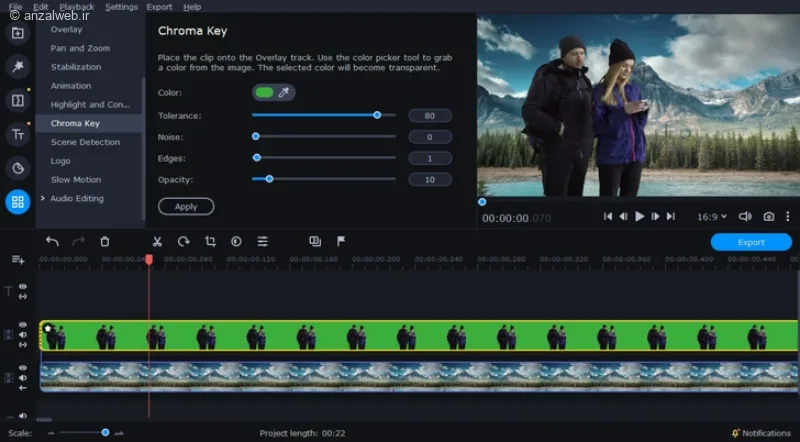
Task: Open the 16:9 aspect ratio dropdown
Action: pyautogui.click(x=712, y=217)
